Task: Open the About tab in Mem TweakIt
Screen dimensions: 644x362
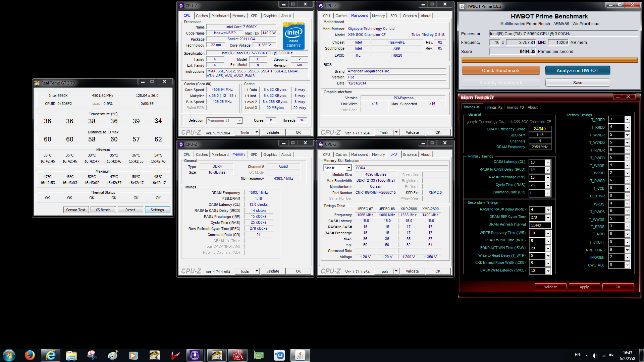Action: (533, 107)
